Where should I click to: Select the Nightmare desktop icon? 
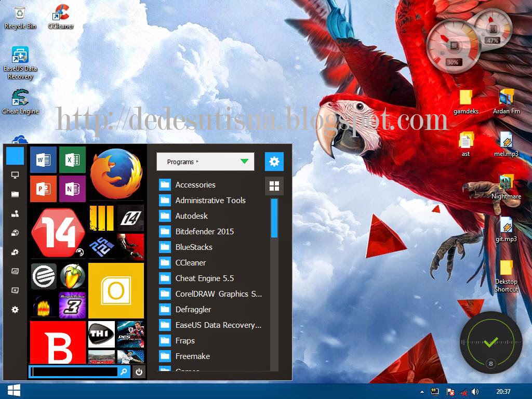506,187
